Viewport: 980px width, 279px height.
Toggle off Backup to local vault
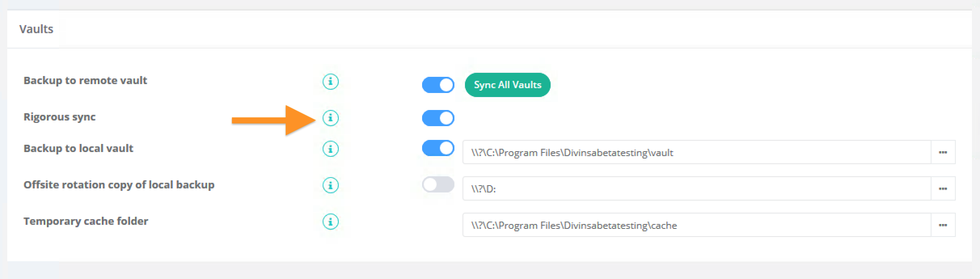click(438, 148)
